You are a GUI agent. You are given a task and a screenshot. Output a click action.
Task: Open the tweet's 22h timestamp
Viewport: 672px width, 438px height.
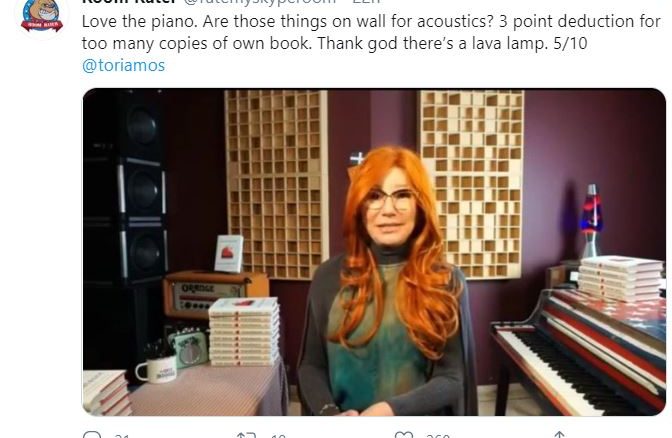366,2
